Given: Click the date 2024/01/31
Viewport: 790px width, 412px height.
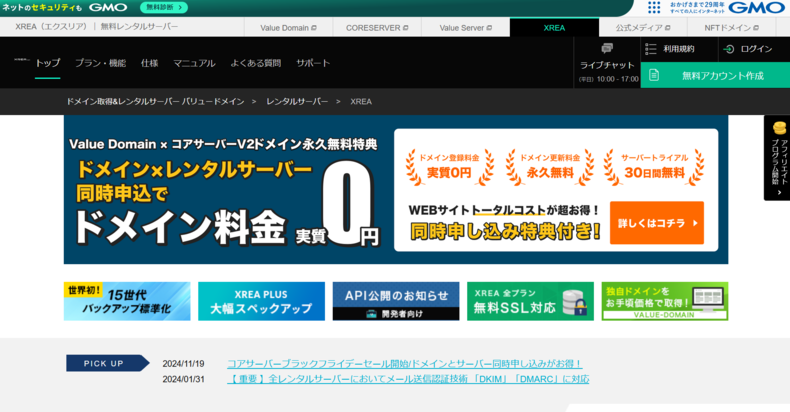Looking at the screenshot, I should tap(183, 379).
